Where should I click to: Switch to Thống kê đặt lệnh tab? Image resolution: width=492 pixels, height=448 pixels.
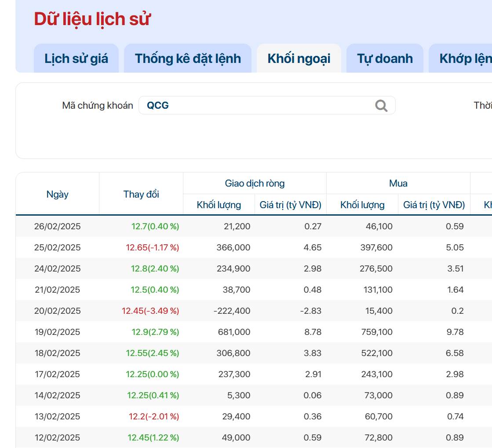(188, 59)
